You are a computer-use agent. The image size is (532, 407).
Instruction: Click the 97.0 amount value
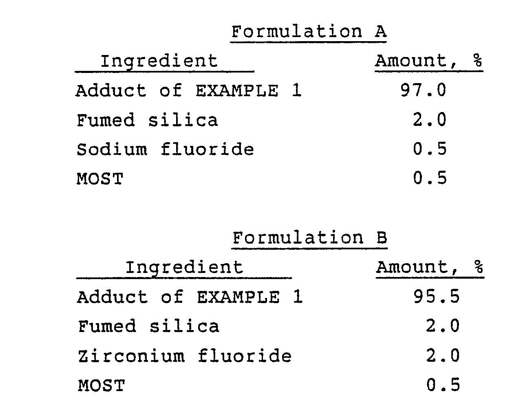[x=423, y=90]
